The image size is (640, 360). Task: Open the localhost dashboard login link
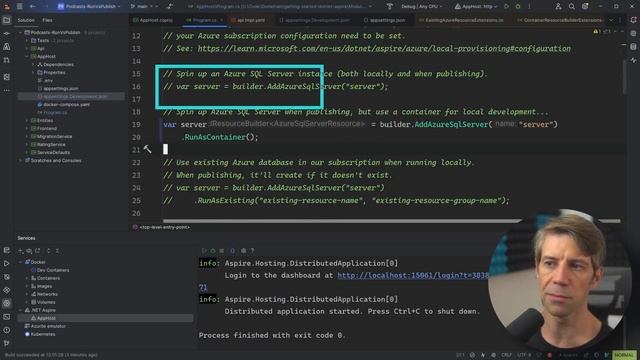click(413, 276)
